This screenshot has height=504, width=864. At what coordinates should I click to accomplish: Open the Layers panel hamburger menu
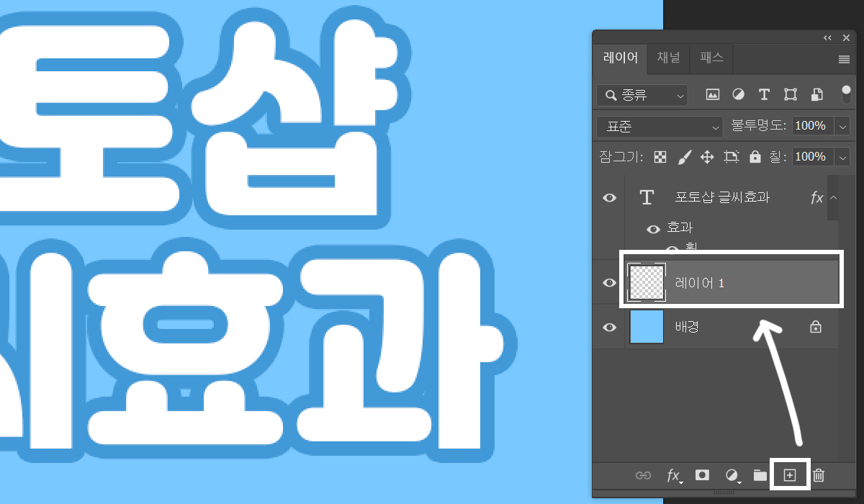(x=845, y=59)
